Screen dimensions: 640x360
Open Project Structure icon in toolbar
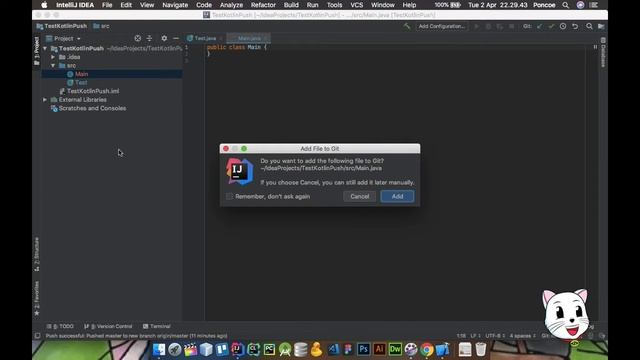tap(601, 26)
